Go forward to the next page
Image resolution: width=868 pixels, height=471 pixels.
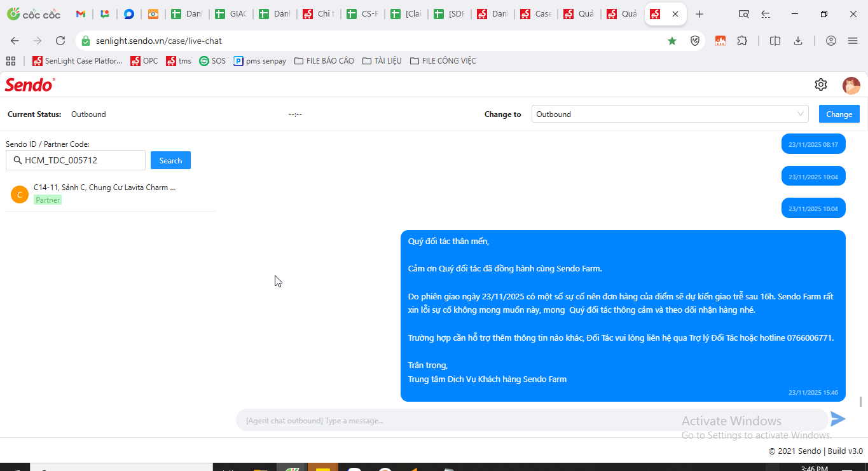coord(38,41)
